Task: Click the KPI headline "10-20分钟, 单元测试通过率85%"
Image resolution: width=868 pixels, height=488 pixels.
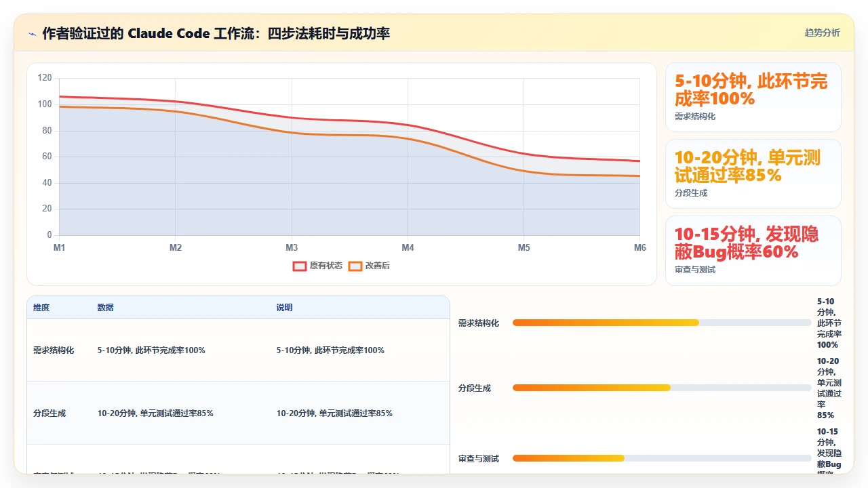Action: 747,167
